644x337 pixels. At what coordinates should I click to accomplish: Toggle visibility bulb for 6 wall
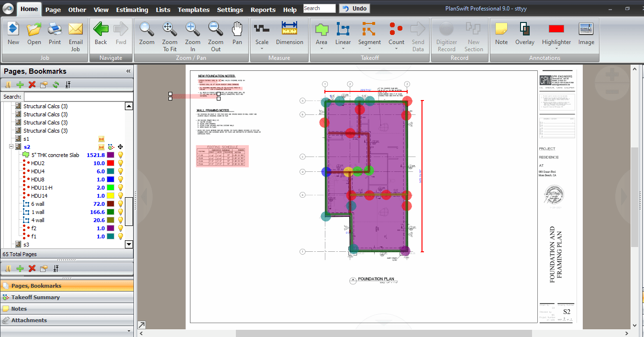[x=121, y=204]
